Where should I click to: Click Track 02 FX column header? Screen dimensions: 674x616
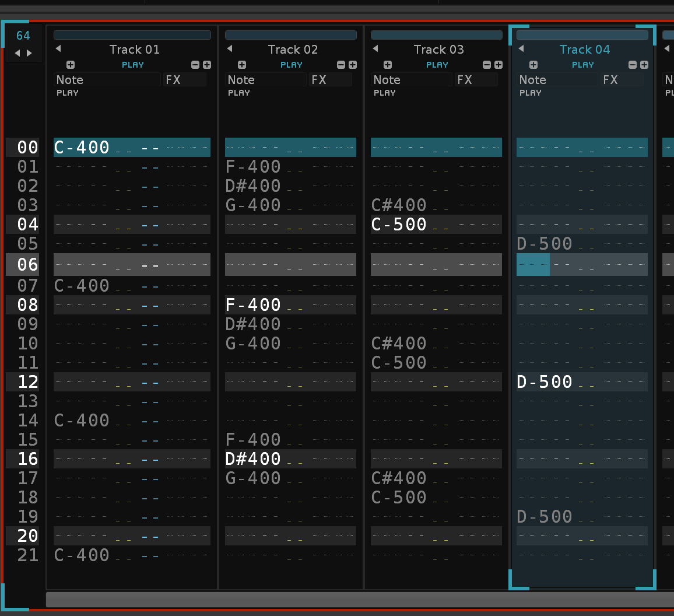pos(331,79)
